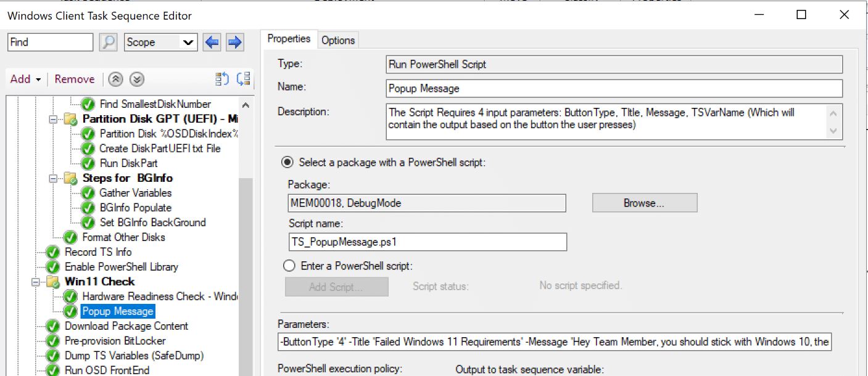The height and width of the screenshot is (376, 868).
Task: Click Remove in the toolbar
Action: [x=75, y=80]
